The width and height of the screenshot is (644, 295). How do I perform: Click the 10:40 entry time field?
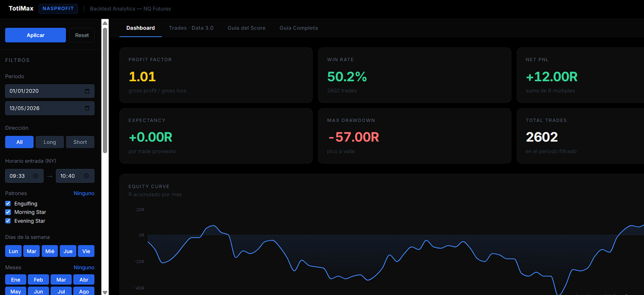[75, 176]
